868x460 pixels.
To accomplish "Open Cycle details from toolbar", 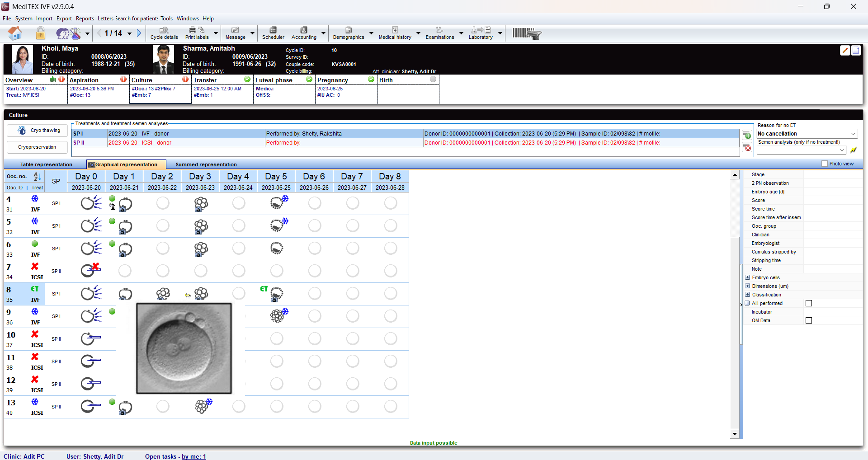I will tap(164, 33).
